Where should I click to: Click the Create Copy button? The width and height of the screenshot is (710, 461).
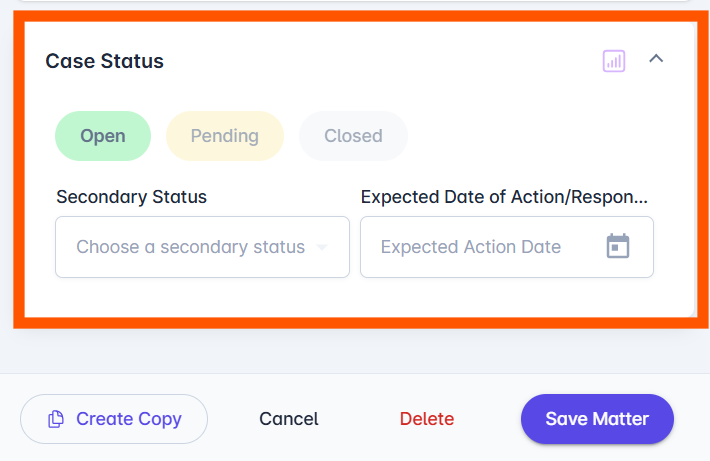coord(114,419)
